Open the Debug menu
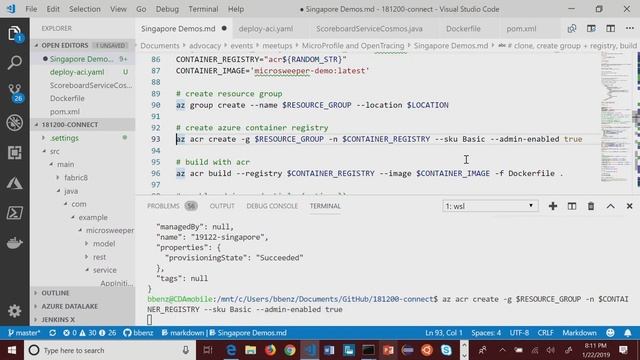 tap(167, 9)
